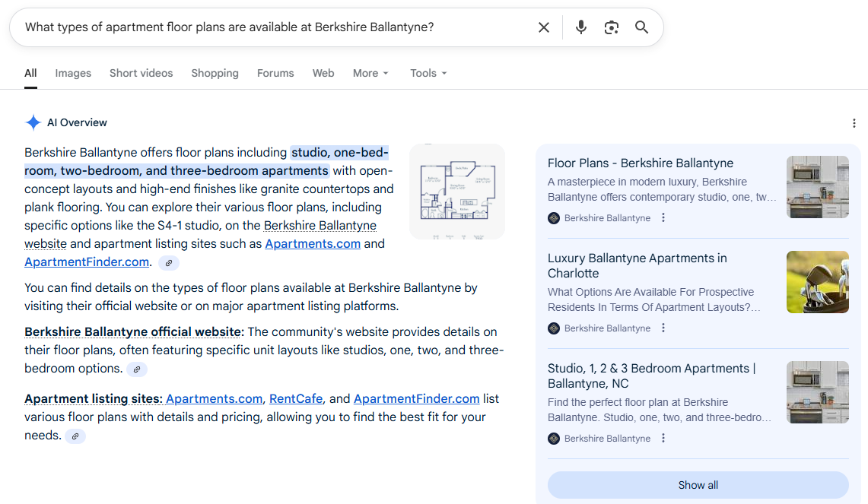The image size is (868, 504).
Task: Open Studio, 1, 2 & 3 Bedroom Apartments result
Action: (x=651, y=376)
